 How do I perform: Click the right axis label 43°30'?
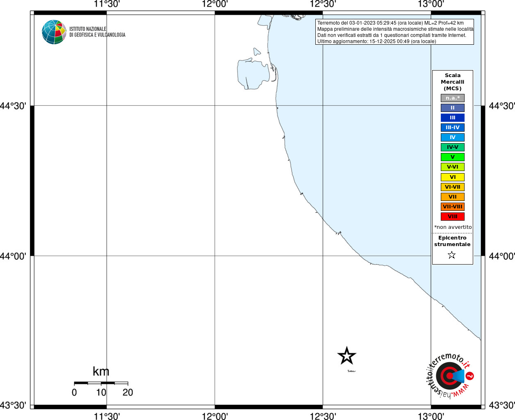click(502, 405)
